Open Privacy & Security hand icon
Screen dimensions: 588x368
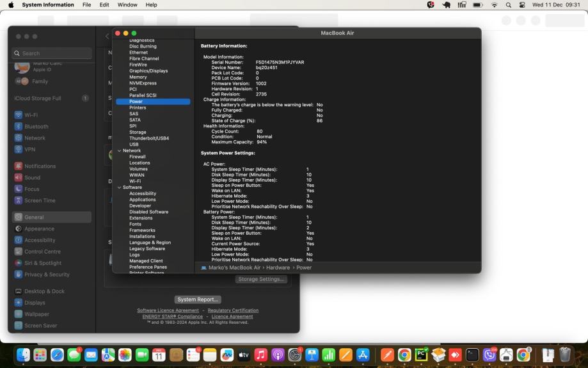click(19, 274)
